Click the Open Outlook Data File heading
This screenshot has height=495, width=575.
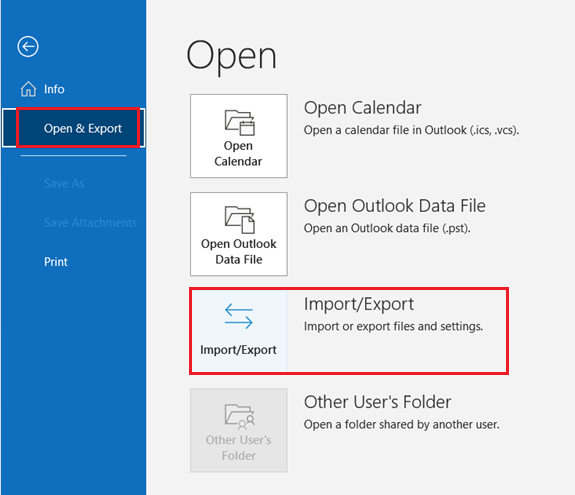tap(395, 206)
